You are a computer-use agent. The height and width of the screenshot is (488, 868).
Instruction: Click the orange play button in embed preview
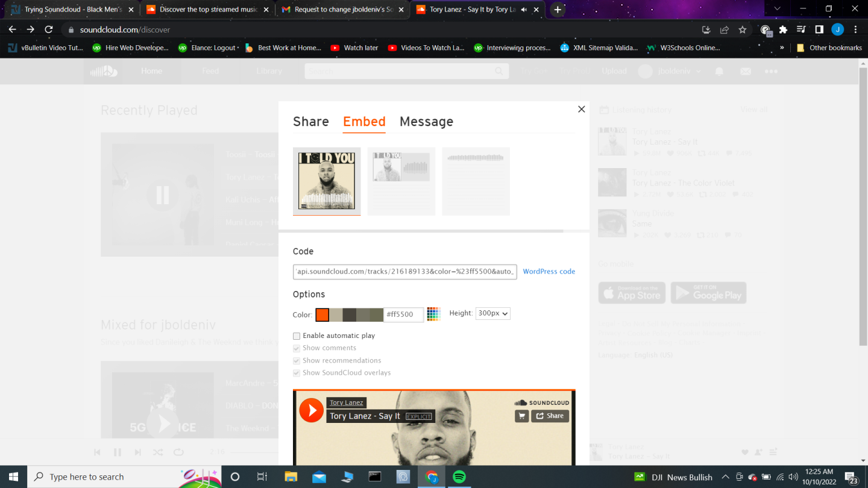312,410
